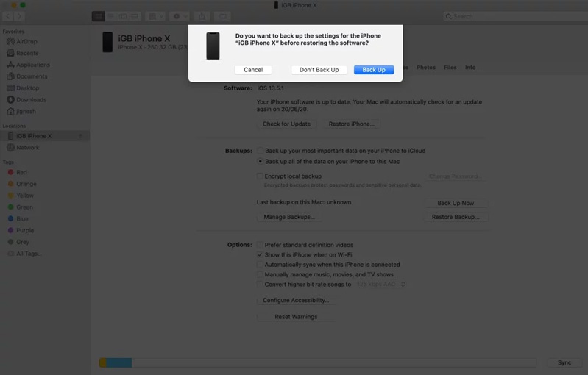
Task: Enable Convert higher bit rate songs checkbox
Action: pyautogui.click(x=260, y=284)
